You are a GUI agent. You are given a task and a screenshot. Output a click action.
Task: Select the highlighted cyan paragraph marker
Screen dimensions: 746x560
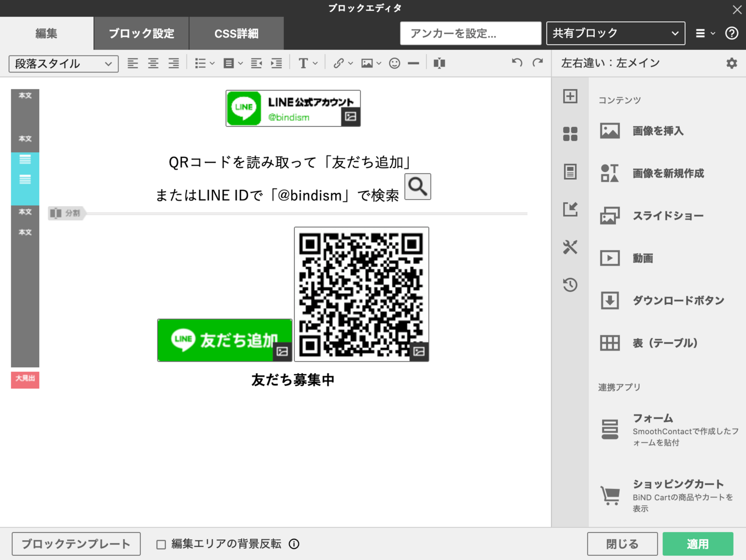(25, 178)
